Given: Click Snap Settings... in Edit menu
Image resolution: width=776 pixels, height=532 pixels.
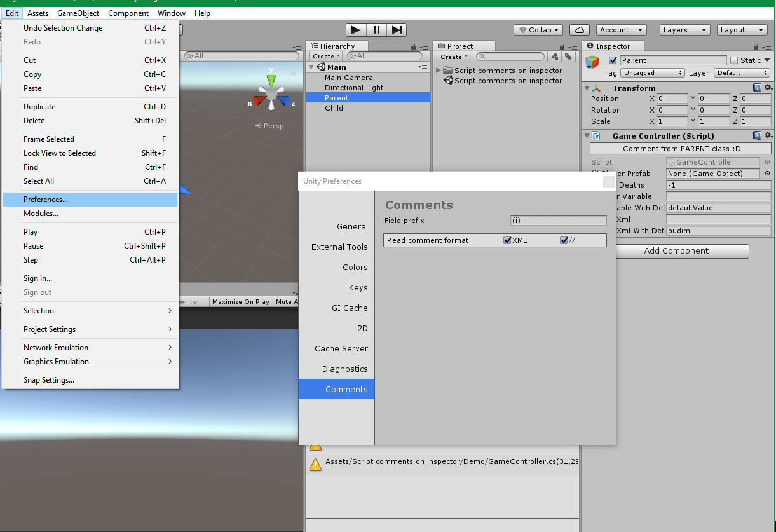Looking at the screenshot, I should tap(90, 380).
